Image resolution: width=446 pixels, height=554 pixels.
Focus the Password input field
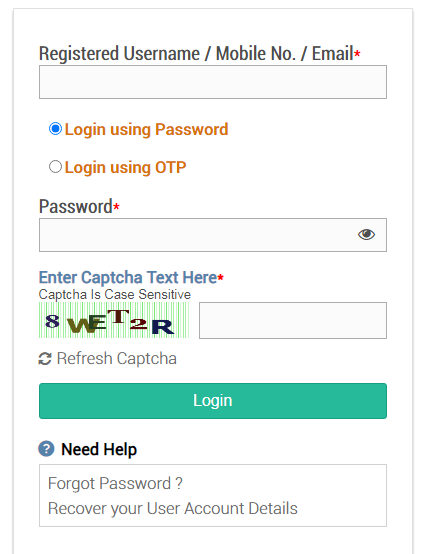click(x=213, y=235)
